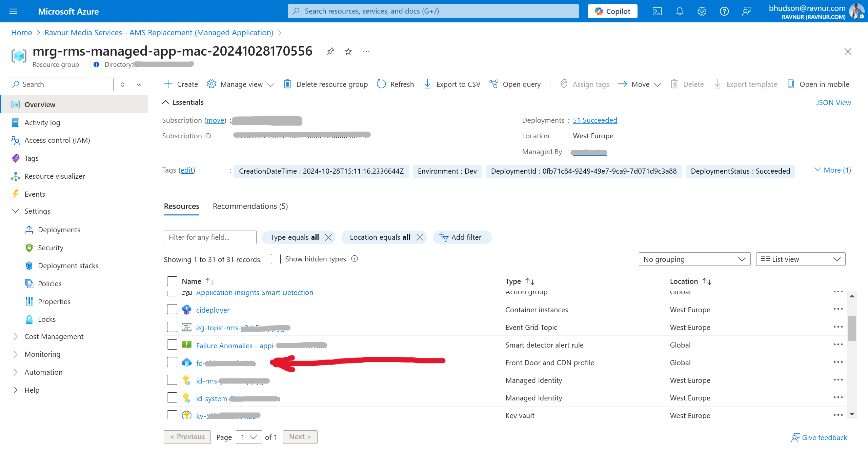Remove the Type equals all filter
Image resolution: width=868 pixels, height=472 pixels.
point(328,237)
